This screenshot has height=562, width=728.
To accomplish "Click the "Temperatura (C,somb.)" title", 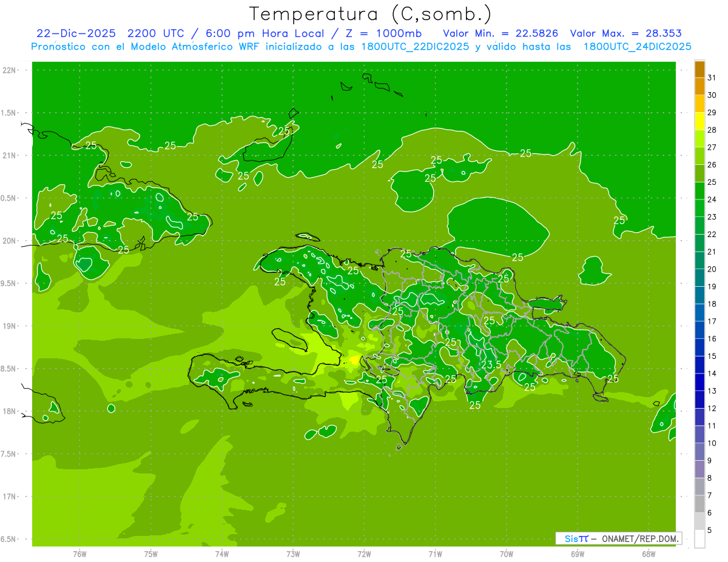I will coord(371,14).
